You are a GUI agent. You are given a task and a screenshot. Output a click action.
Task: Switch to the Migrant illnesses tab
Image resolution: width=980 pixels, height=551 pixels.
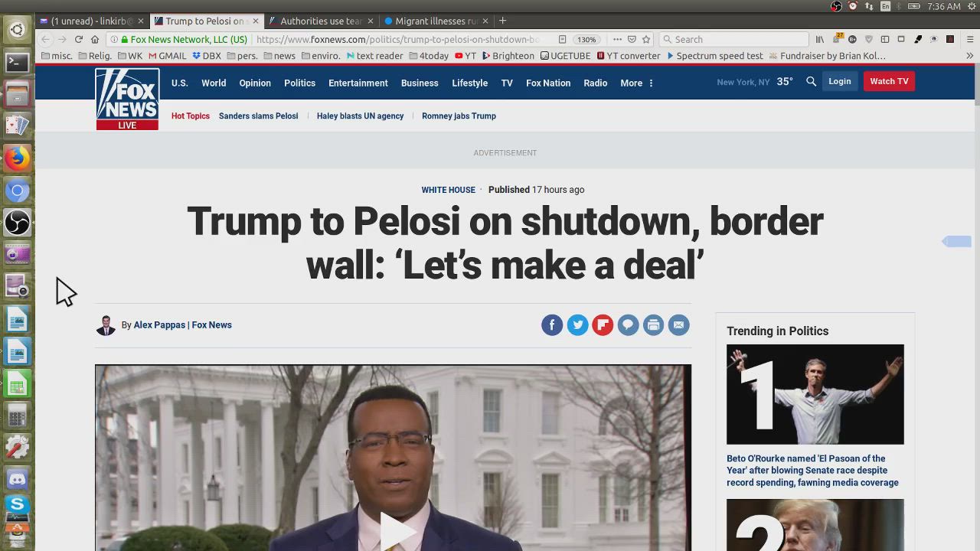(x=431, y=21)
